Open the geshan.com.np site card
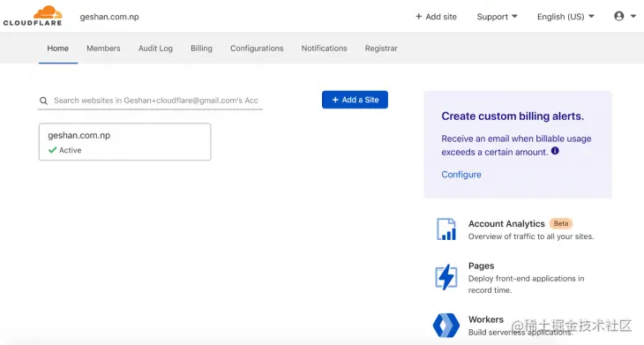644x345 pixels. (125, 142)
